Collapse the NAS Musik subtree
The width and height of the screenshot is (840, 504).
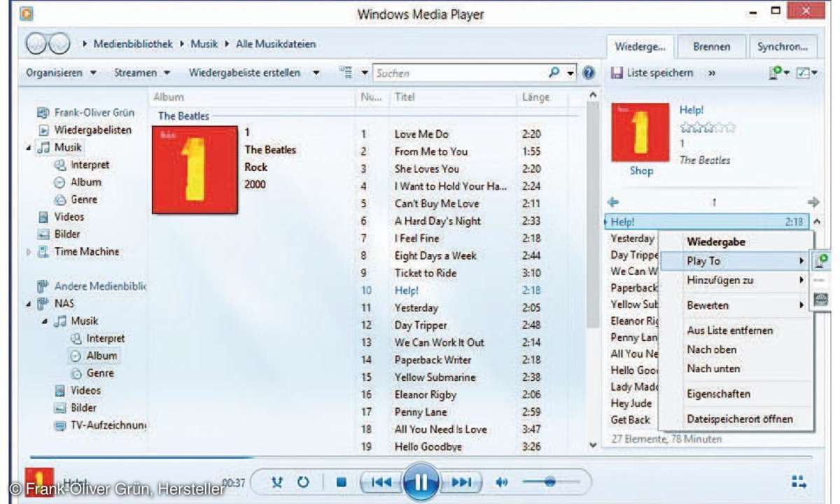45,321
